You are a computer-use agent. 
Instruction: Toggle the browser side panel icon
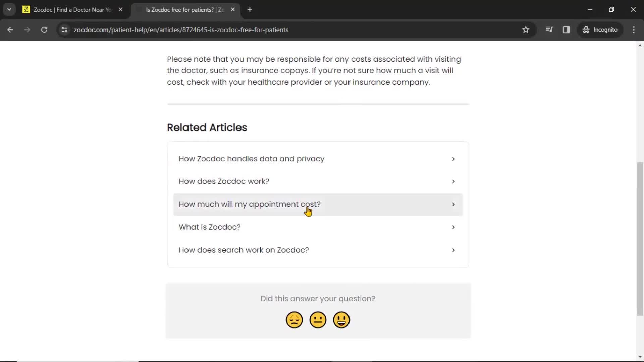click(566, 29)
